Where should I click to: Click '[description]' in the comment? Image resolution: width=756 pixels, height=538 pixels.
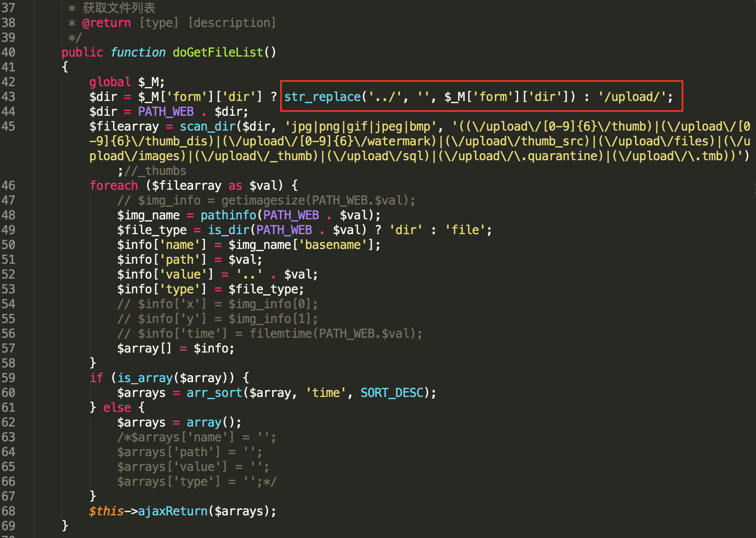[232, 23]
